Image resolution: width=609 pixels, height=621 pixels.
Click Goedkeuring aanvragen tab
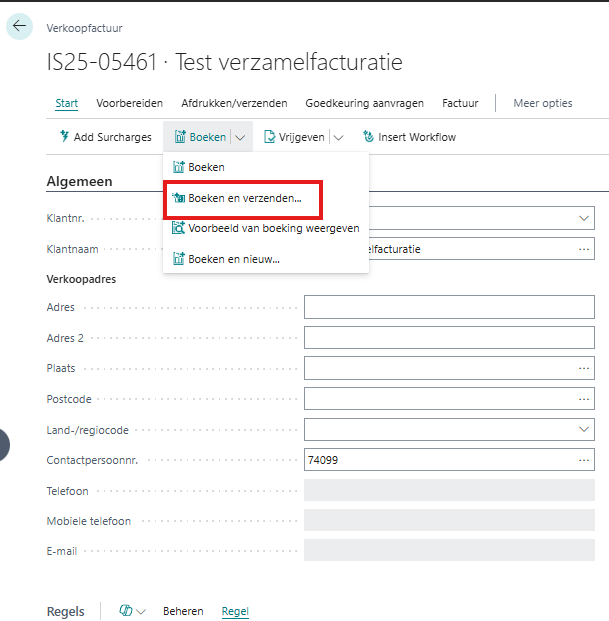(364, 103)
